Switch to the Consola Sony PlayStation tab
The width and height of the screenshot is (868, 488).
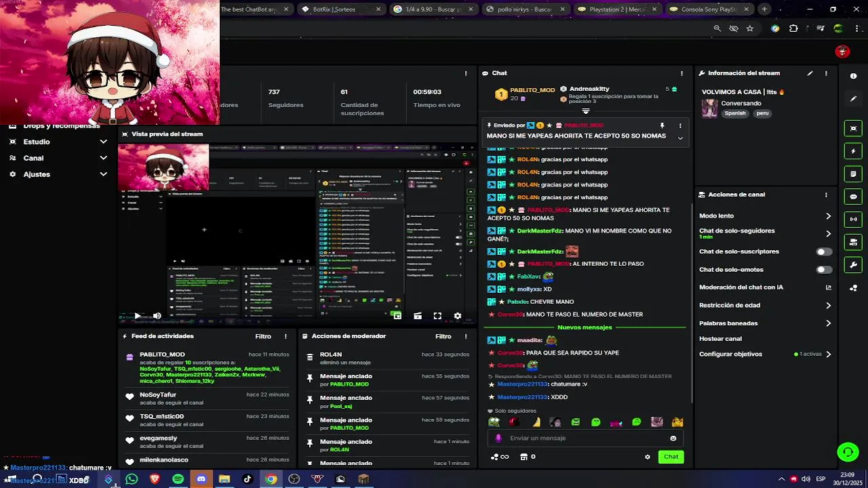pyautogui.click(x=709, y=9)
